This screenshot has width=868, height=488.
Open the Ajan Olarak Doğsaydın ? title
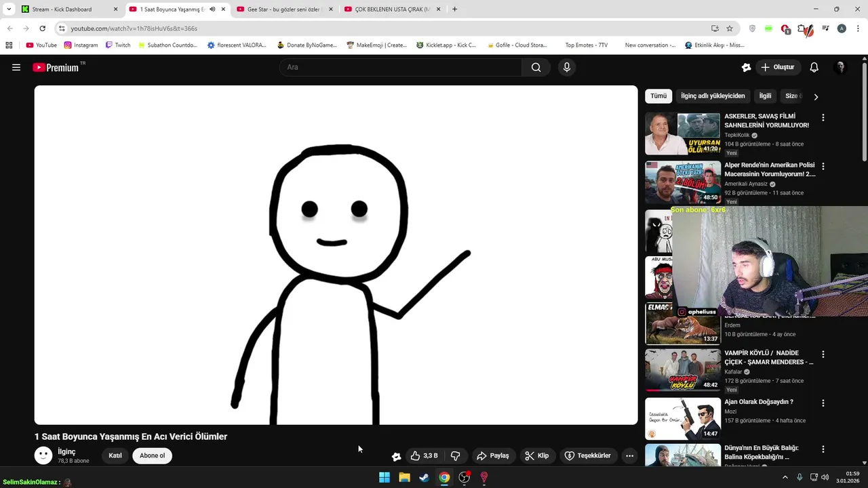click(758, 402)
